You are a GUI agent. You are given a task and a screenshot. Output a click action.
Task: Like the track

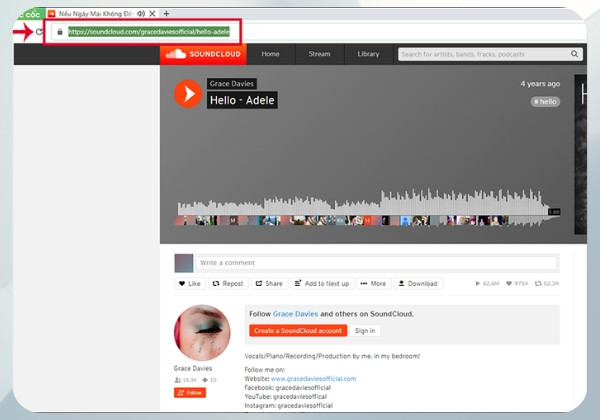190,283
